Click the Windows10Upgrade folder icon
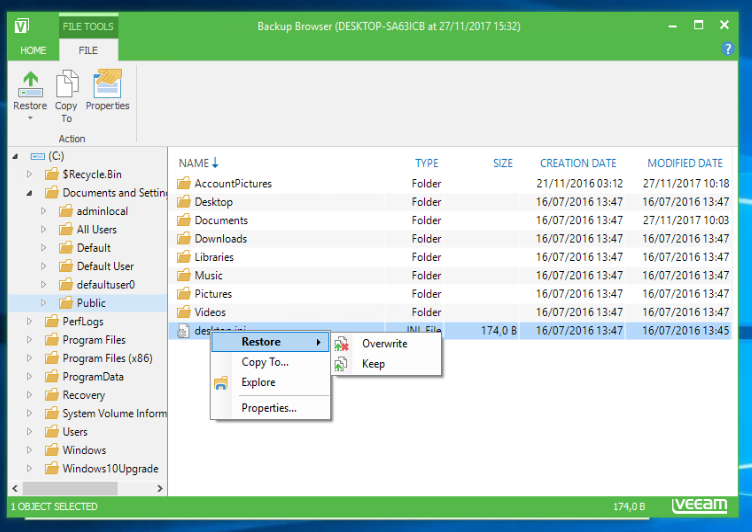752x532 pixels. [x=51, y=468]
